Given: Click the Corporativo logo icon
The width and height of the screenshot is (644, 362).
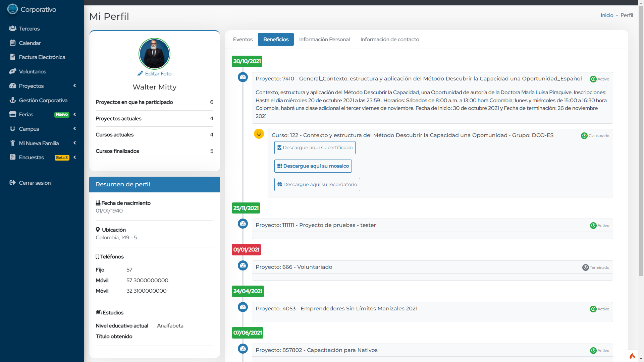Looking at the screenshot, I should coord(12,9).
